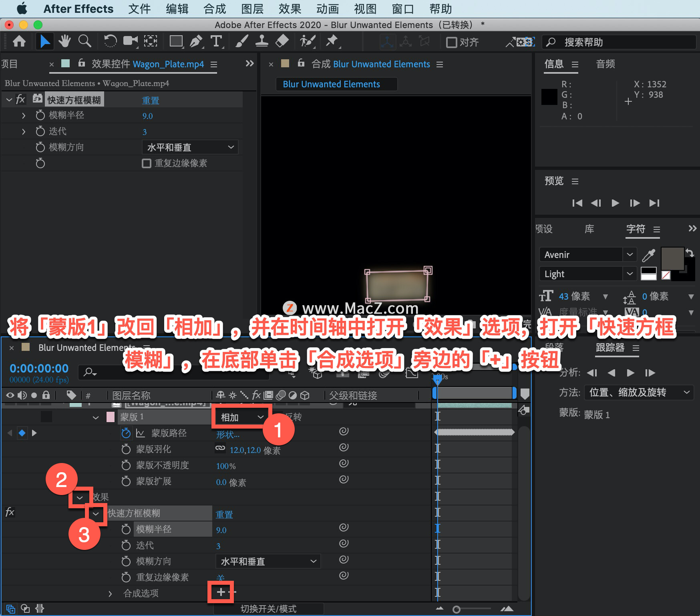Open the 窗口 menu
Screen dimensions: 700x616
(x=403, y=9)
